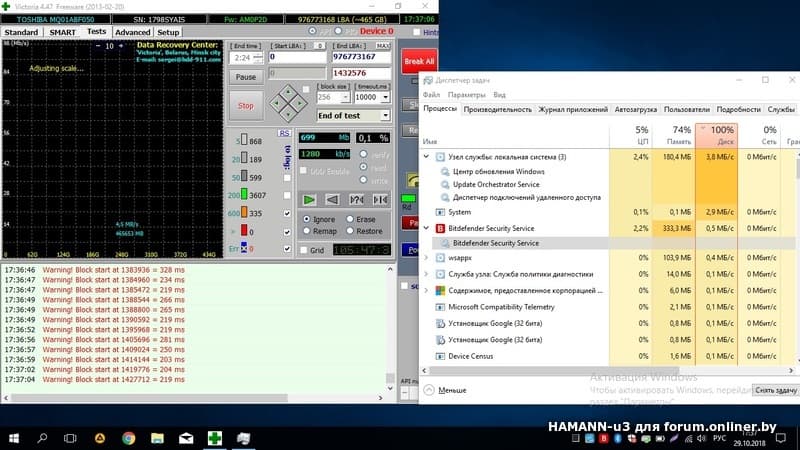Image resolution: width=800 pixels, height=450 pixels.
Task: Select the Remap radio option
Action: pos(309,231)
